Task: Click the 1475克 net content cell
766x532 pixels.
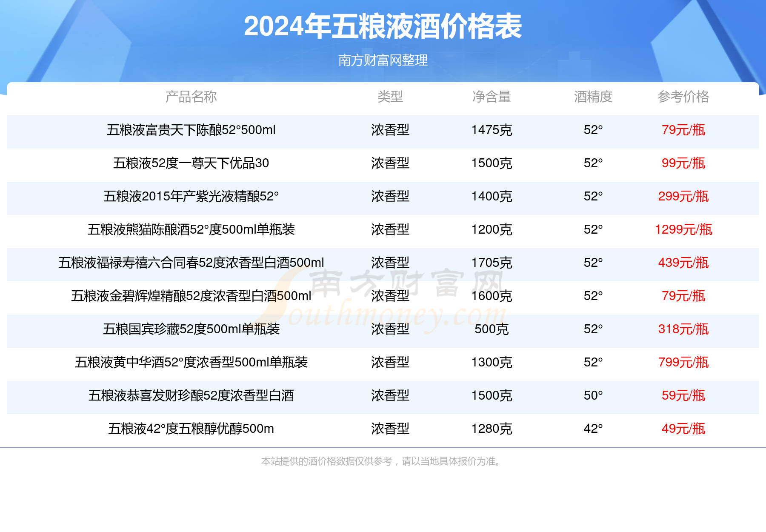Action: tap(492, 130)
